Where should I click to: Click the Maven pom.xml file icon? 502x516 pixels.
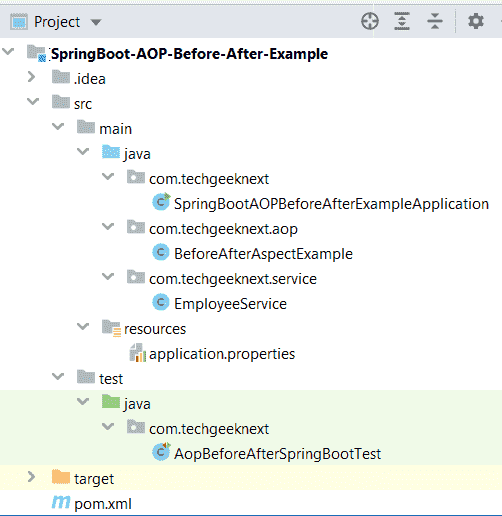point(61,502)
